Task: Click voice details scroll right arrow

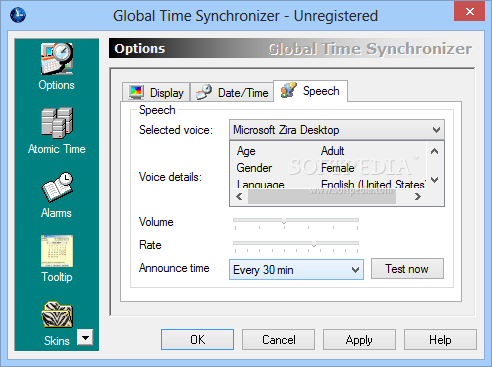Action: 418,197
